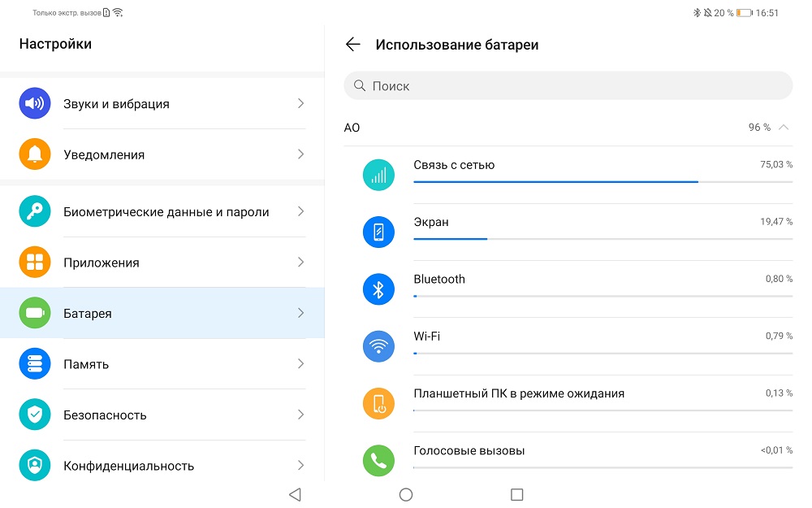This screenshot has height=508, width=812.
Task: Tap the <0,01 % value
Action: click(x=776, y=450)
